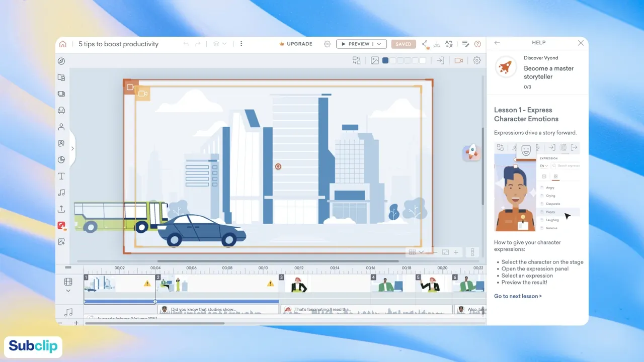Click the Download video icon
644x362 pixels.
(437, 44)
